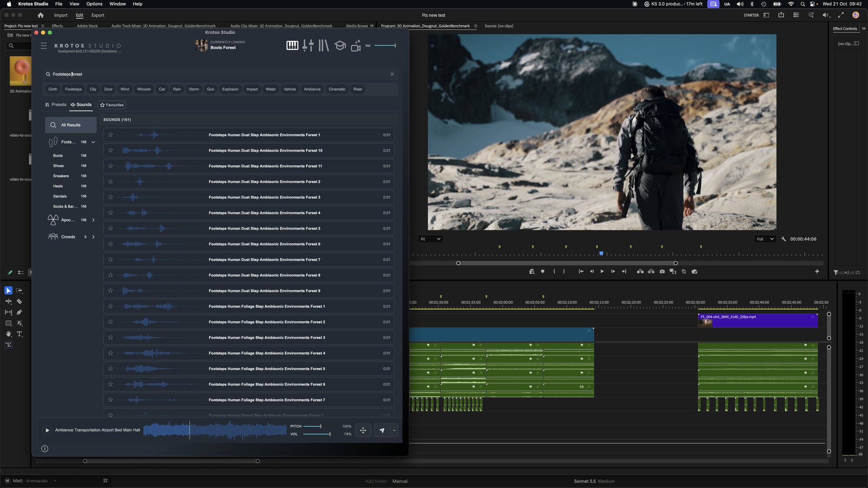
Task: Select the Razor tool in Premiere toolbar
Action: [x=19, y=301]
